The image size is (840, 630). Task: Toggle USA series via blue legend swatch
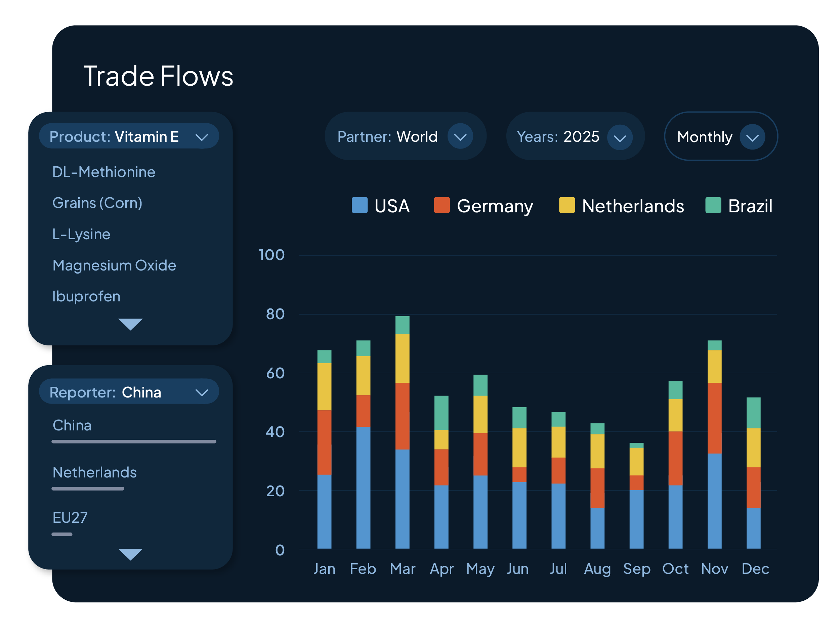coord(359,205)
